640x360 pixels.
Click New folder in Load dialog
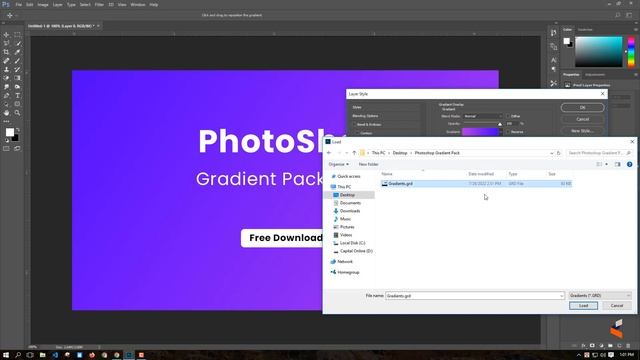pyautogui.click(x=368, y=164)
